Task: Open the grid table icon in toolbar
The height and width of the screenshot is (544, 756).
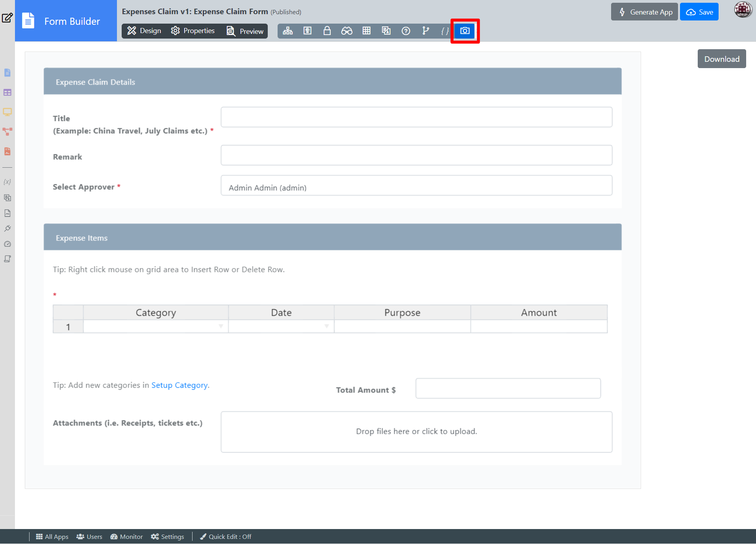Action: pos(366,31)
